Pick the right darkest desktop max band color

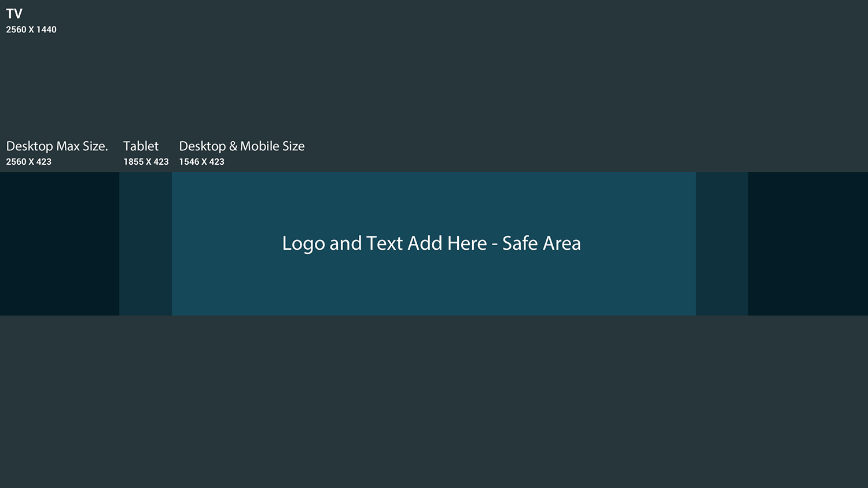point(808,243)
